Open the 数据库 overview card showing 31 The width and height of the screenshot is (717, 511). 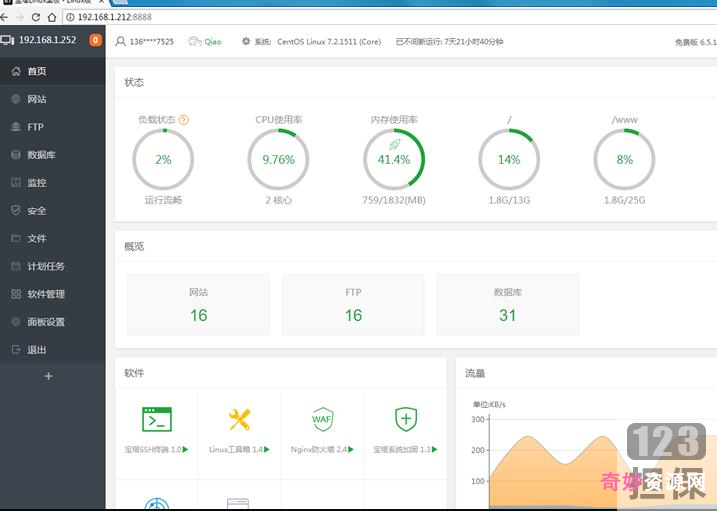pyautogui.click(x=508, y=305)
